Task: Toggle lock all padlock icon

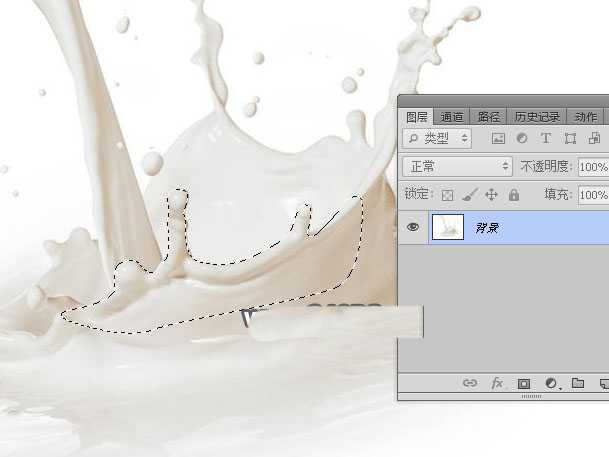Action: click(513, 195)
